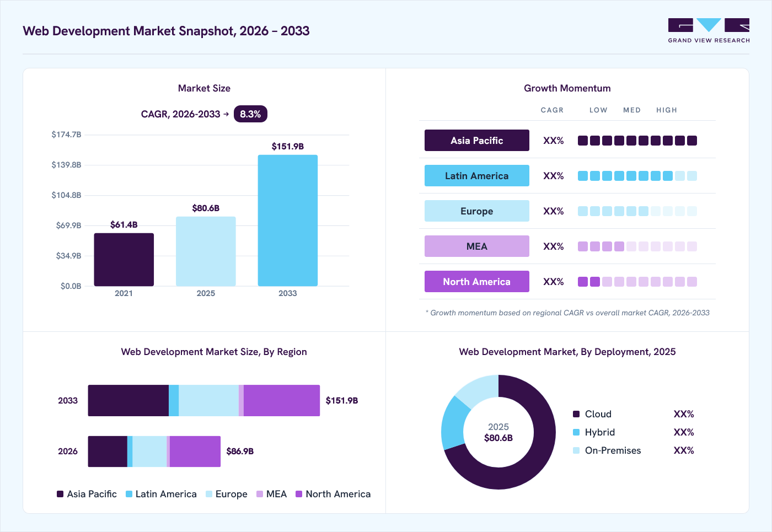Click the $151.9B label beside 2033 stacked bar

342,401
